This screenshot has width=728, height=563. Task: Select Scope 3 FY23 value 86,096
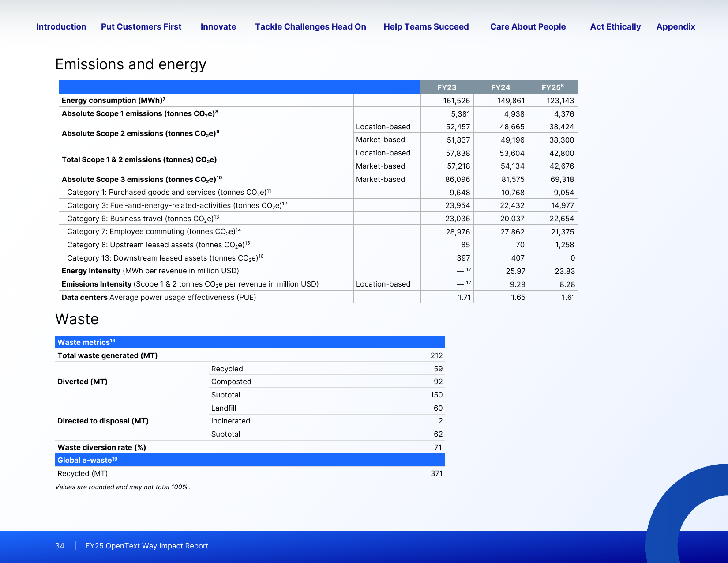click(458, 179)
